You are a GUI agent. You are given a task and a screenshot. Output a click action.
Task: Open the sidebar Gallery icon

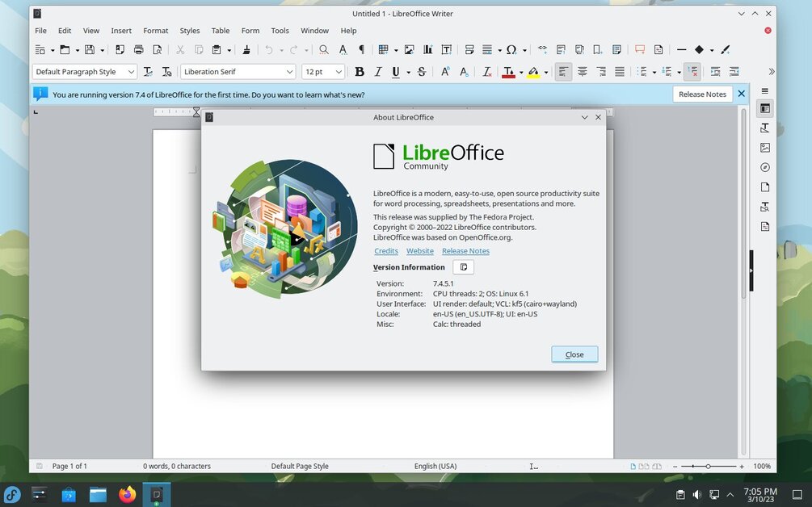(765, 148)
